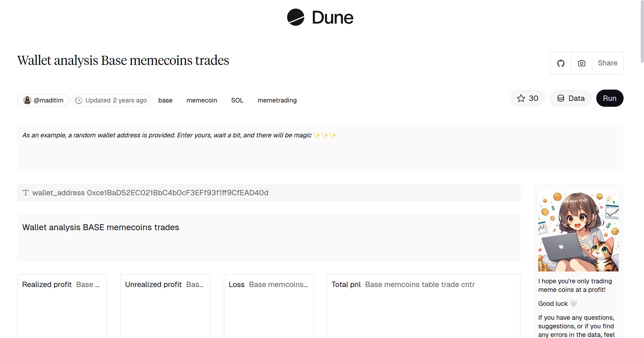Viewport: 644px width, 338px height.
Task: Click the database icon on the Data button
Action: pos(561,98)
